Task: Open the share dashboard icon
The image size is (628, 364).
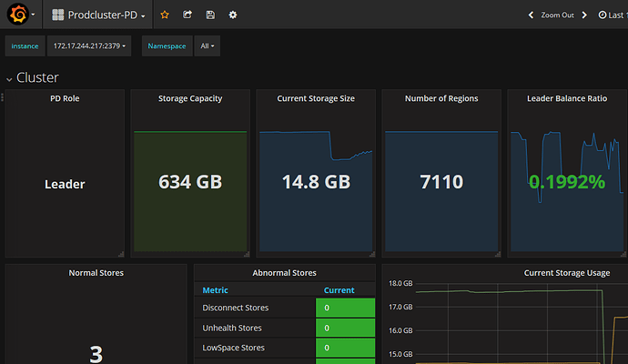Action: click(187, 15)
